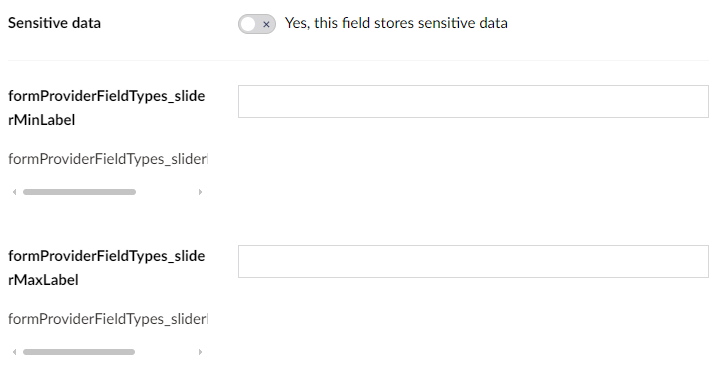Enable the Sensitive data toggle switch
725x388 pixels.
coord(257,24)
